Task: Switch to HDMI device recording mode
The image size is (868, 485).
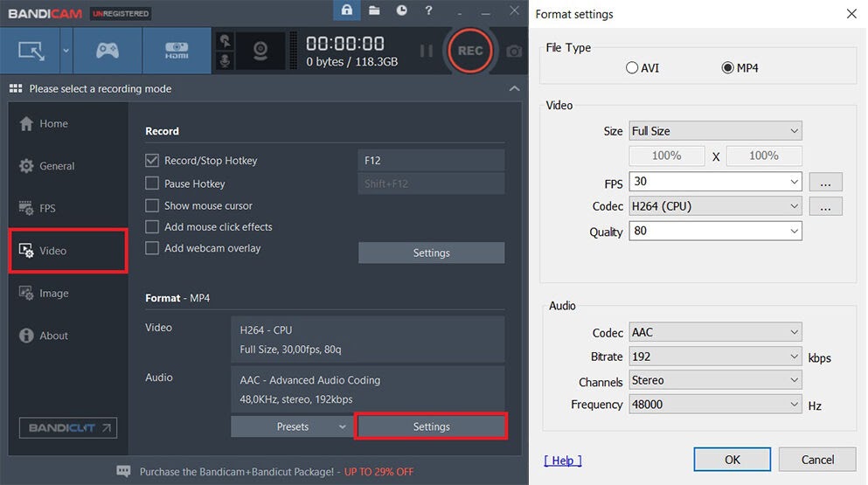Action: [x=177, y=51]
